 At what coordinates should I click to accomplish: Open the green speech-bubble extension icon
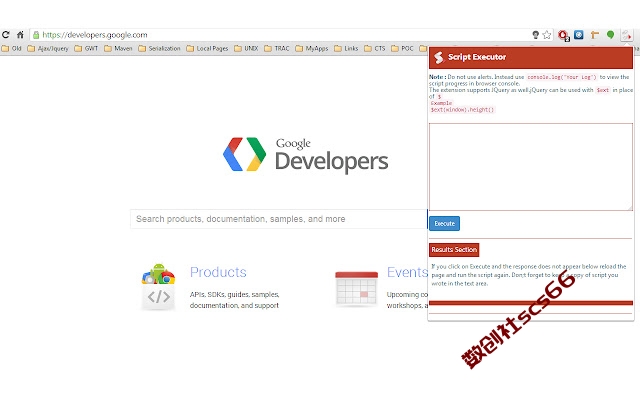click(x=610, y=35)
